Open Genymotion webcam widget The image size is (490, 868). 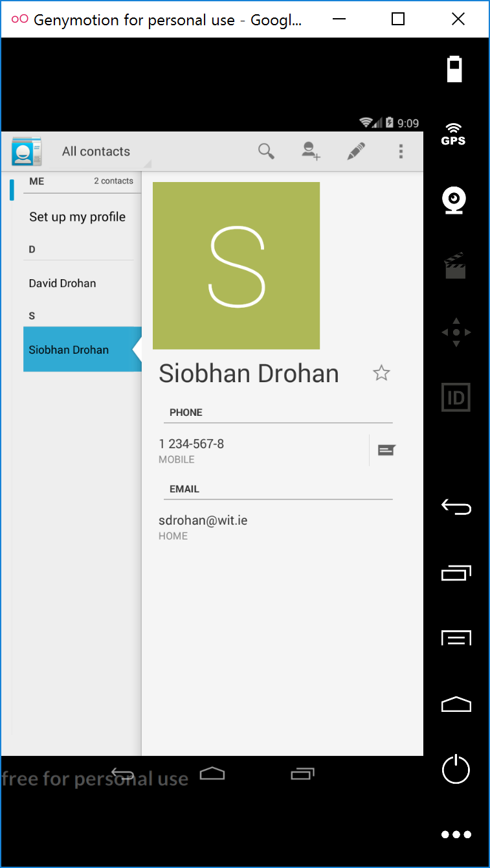pyautogui.click(x=454, y=201)
